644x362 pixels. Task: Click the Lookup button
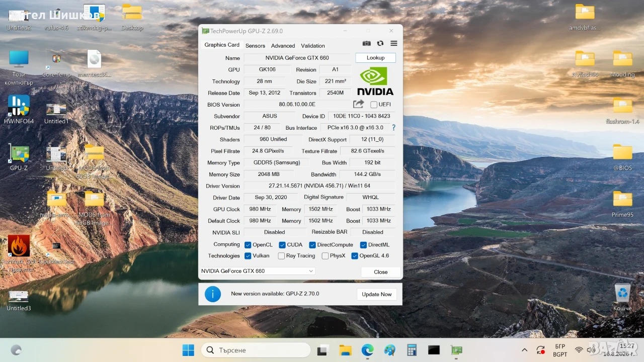click(375, 58)
